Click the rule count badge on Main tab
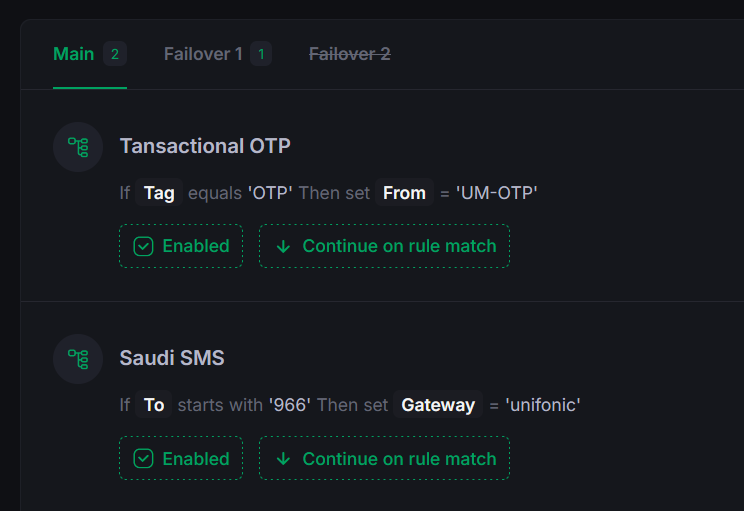 [x=115, y=54]
